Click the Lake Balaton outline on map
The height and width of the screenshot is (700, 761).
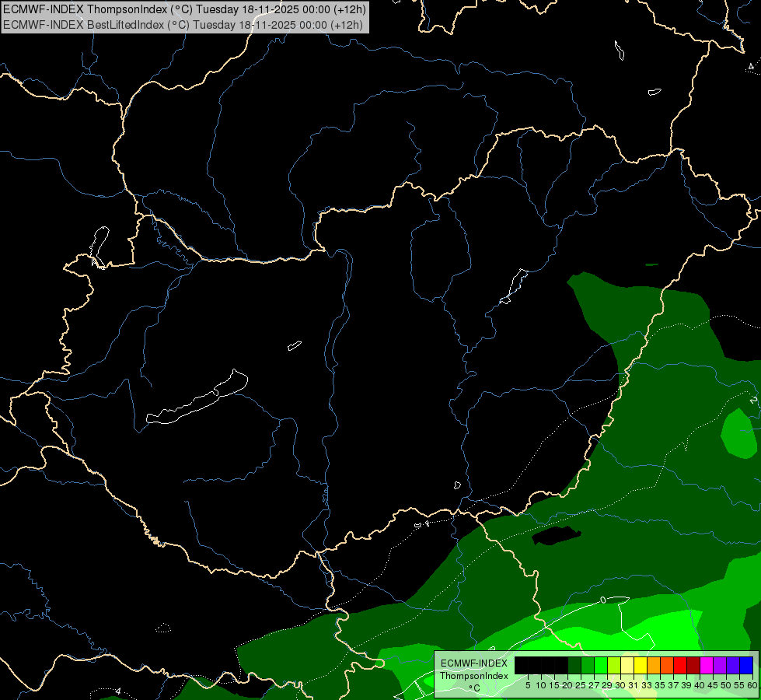[197, 398]
